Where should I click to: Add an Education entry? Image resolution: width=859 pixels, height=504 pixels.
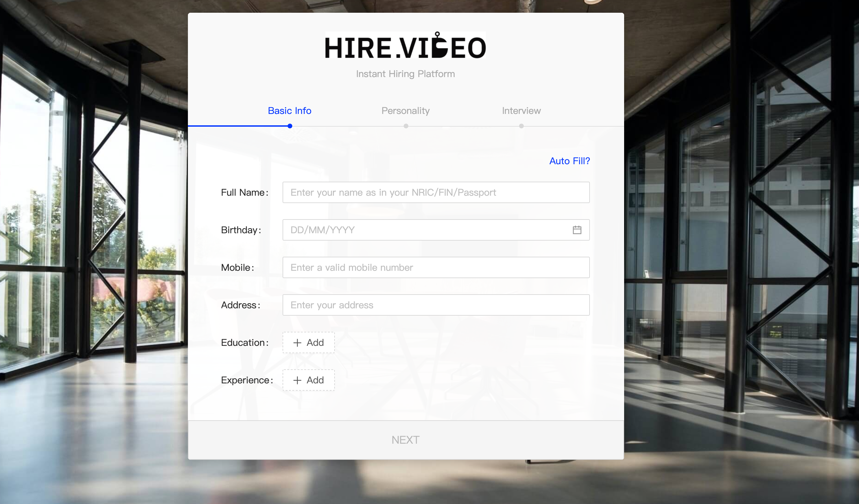[308, 342]
